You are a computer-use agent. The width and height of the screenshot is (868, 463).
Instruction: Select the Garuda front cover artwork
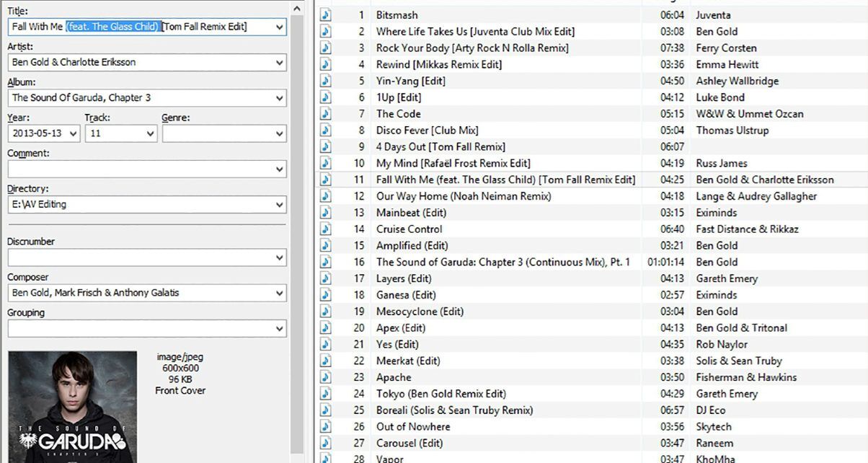tap(72, 407)
